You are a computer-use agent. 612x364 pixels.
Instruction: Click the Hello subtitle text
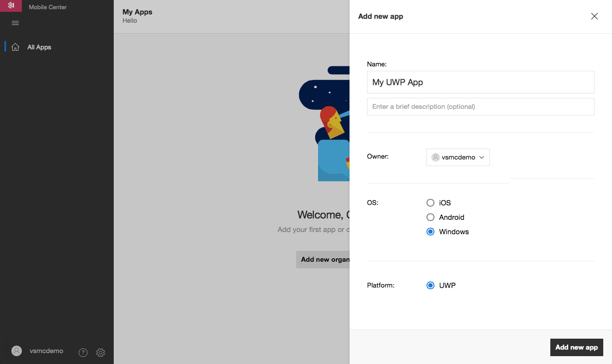pyautogui.click(x=130, y=21)
